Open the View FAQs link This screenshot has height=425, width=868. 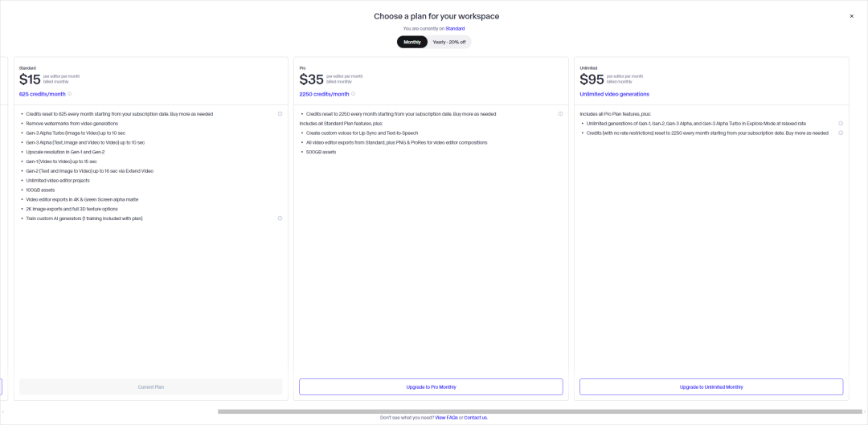pos(446,418)
